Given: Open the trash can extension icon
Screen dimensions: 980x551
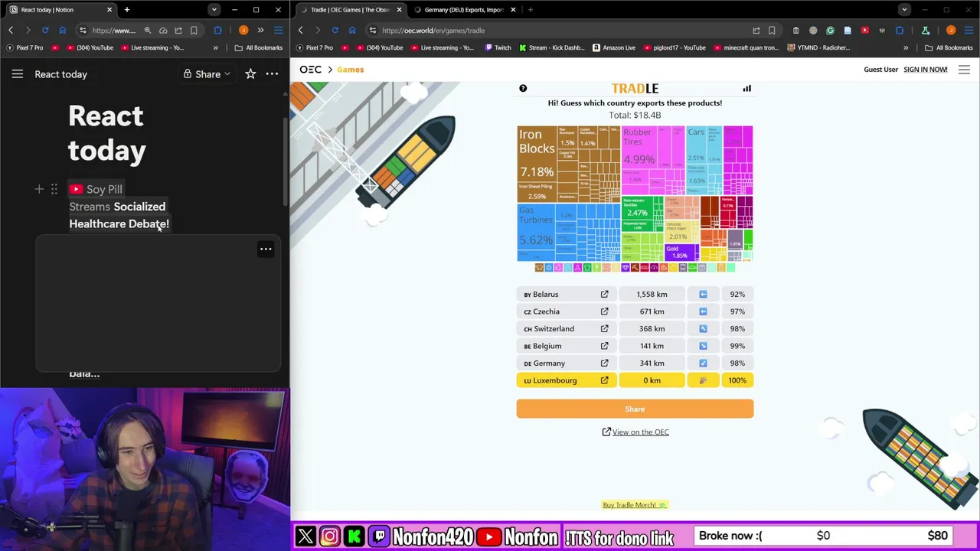Looking at the screenshot, I should click(795, 31).
